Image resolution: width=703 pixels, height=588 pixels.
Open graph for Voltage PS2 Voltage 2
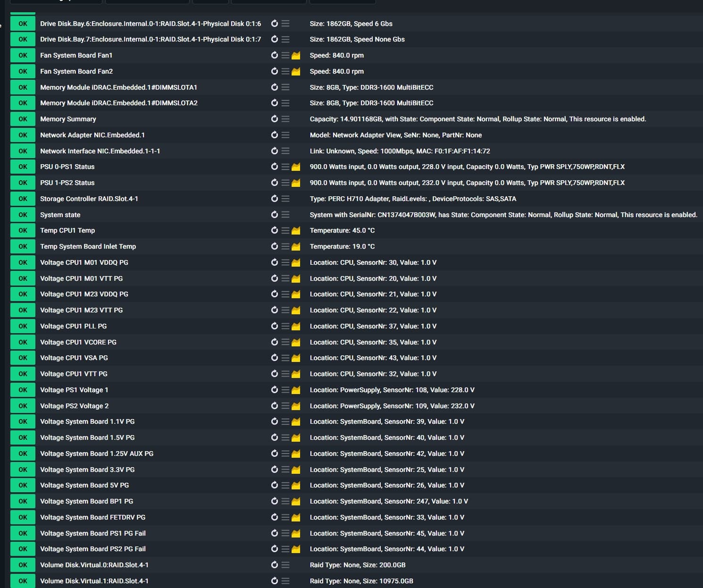coord(296,406)
